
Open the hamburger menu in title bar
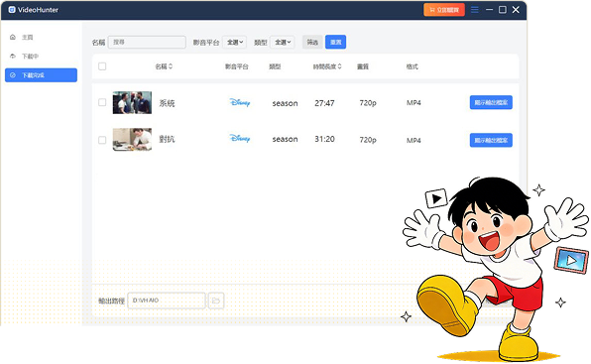pyautogui.click(x=475, y=9)
